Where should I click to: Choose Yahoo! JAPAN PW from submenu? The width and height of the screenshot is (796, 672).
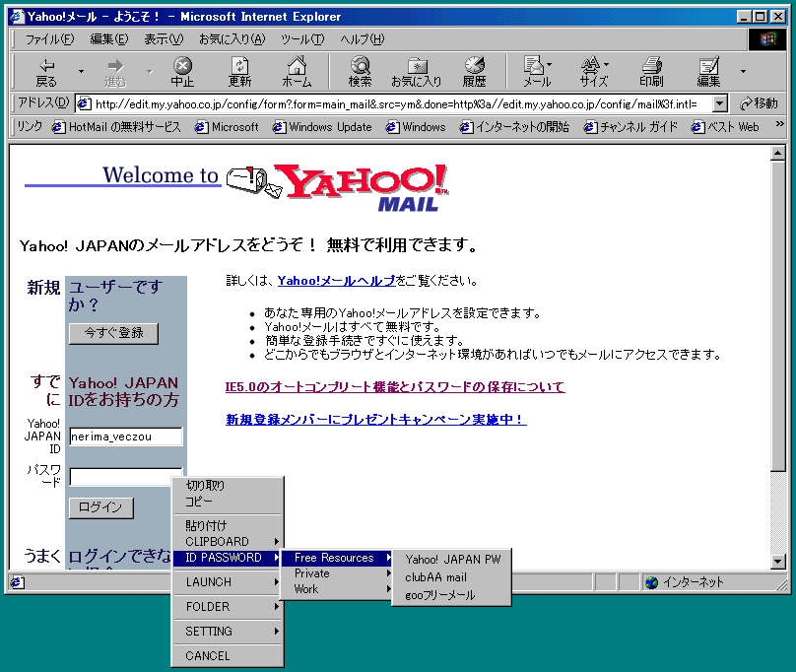point(451,560)
